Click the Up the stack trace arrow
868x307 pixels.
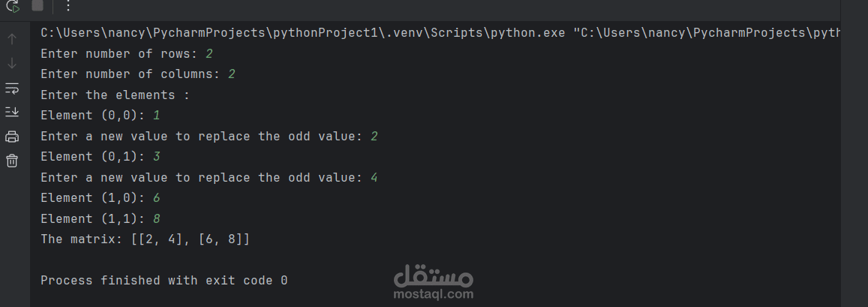coord(12,39)
